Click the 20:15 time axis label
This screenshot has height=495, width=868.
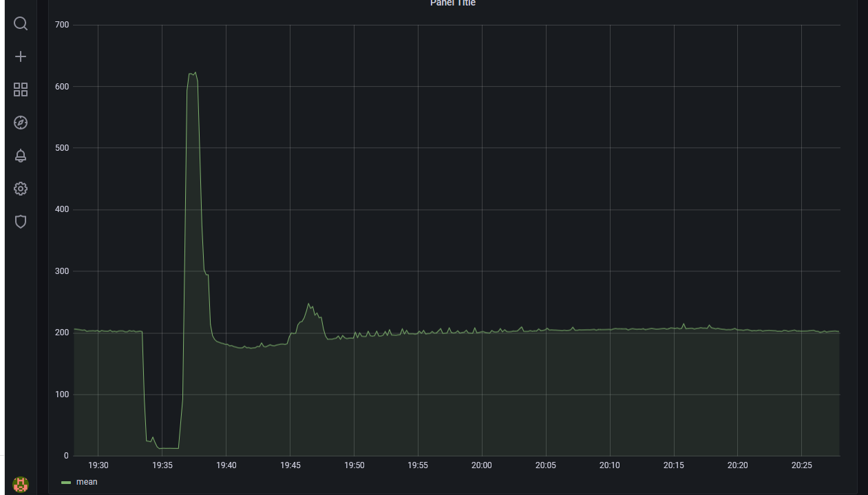click(x=674, y=465)
